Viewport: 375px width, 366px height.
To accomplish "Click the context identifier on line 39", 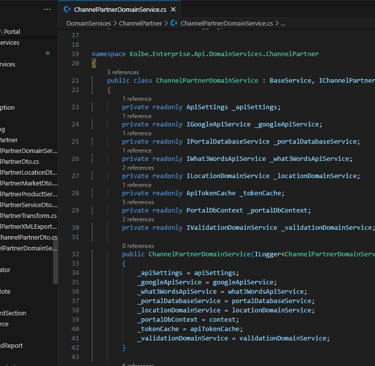I will click(x=222, y=320).
